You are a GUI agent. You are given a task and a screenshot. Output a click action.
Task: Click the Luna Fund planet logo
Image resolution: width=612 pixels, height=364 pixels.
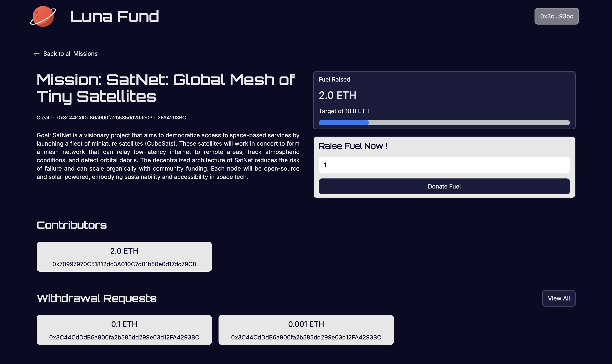click(x=43, y=16)
